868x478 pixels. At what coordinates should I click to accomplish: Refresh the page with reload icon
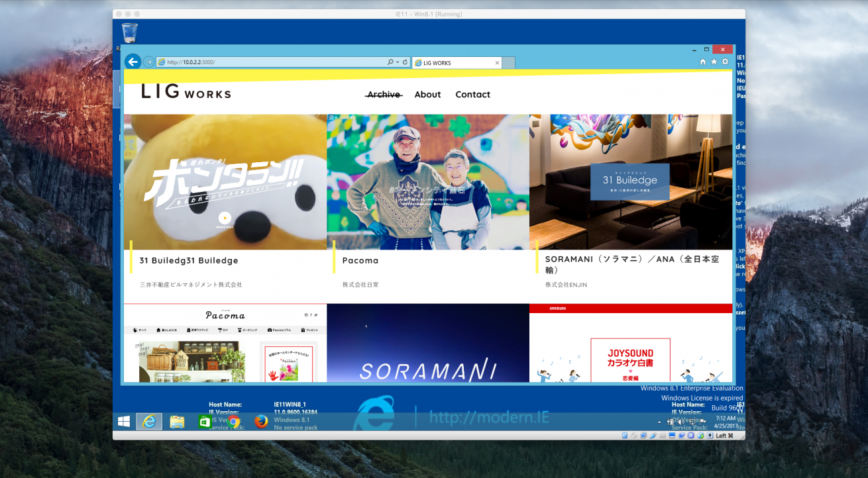click(405, 62)
